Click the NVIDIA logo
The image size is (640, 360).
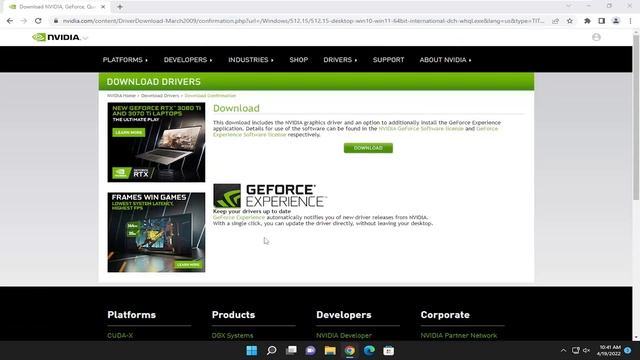pyautogui.click(x=56, y=37)
